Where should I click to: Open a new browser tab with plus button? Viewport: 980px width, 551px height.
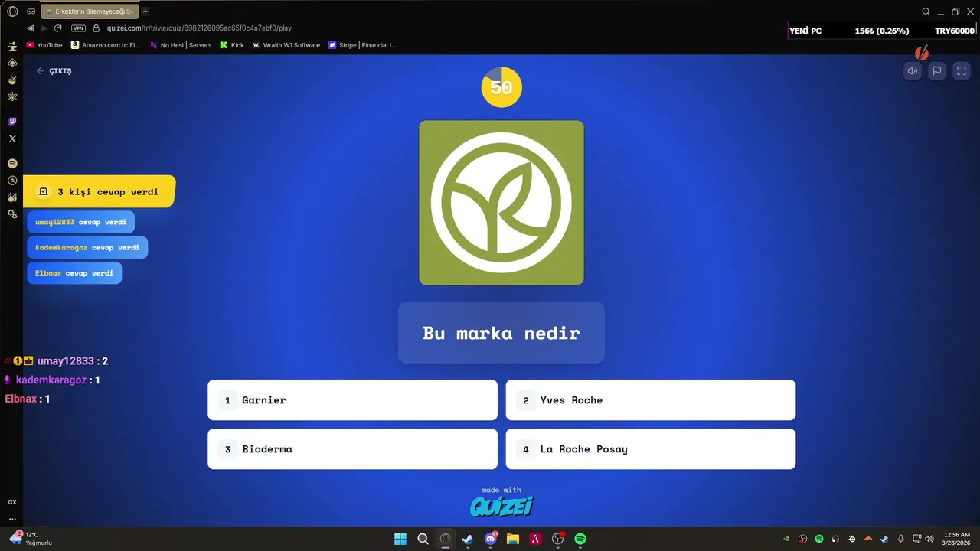pos(145,11)
